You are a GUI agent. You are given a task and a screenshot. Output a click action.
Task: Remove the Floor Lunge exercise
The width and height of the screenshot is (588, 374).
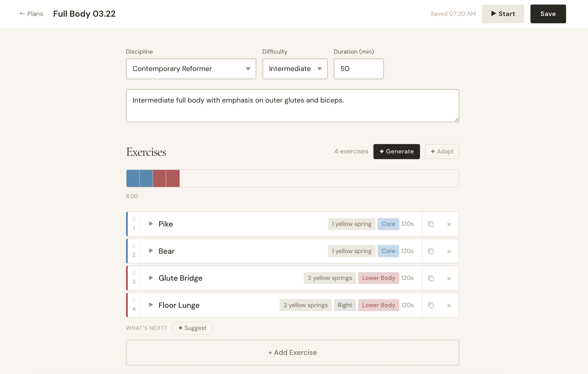[x=449, y=305]
